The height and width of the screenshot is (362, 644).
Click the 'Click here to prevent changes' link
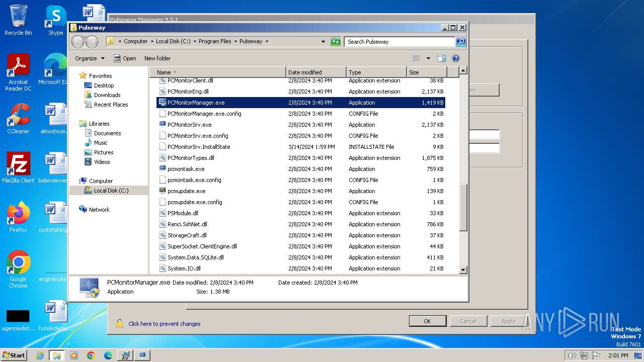(x=165, y=324)
